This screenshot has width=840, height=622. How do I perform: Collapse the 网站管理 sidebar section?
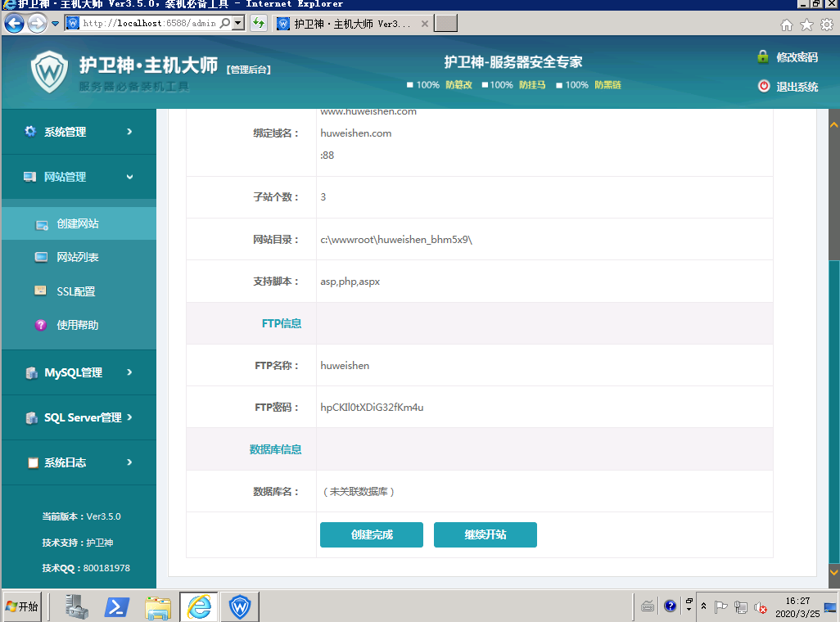(79, 177)
